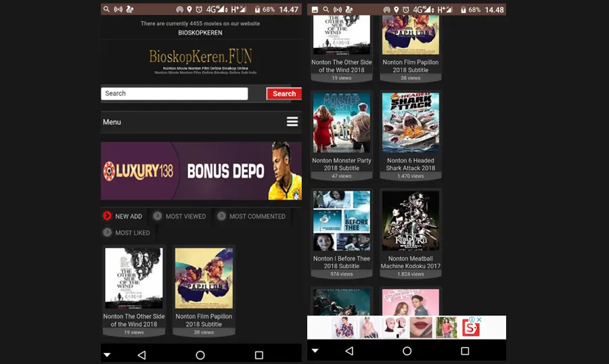
Task: Open 'Nonton The Other Side of the Wind 2018' title in left screen
Action: pyautogui.click(x=134, y=320)
